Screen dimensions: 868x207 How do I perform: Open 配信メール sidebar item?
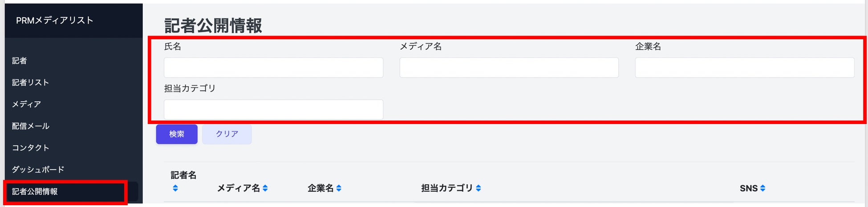coord(30,126)
